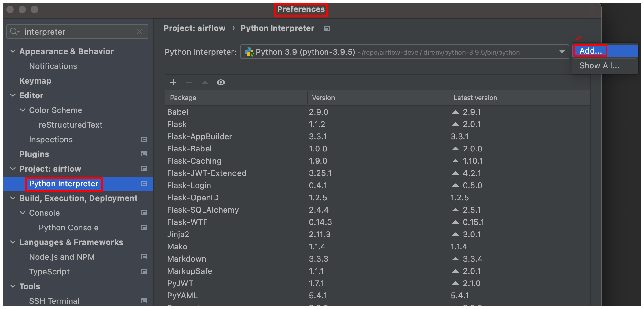644x309 pixels.
Task: Sort packages by the Package column header
Action: coord(236,98)
